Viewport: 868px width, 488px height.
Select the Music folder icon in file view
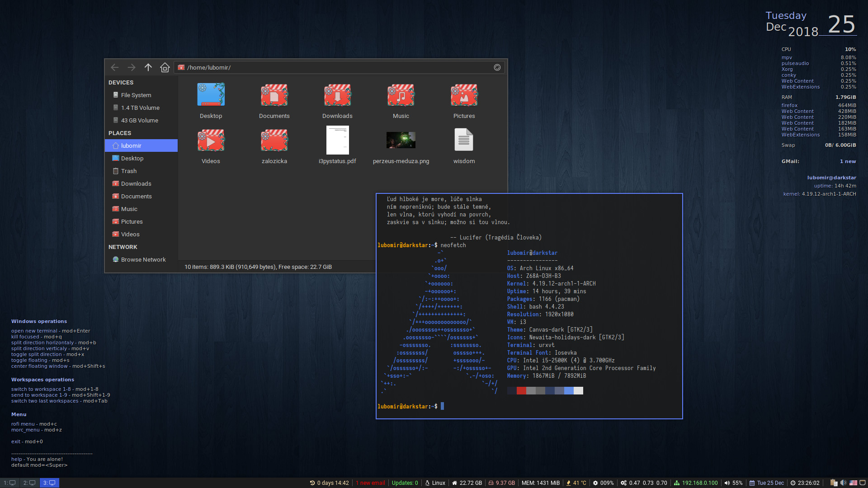click(401, 95)
